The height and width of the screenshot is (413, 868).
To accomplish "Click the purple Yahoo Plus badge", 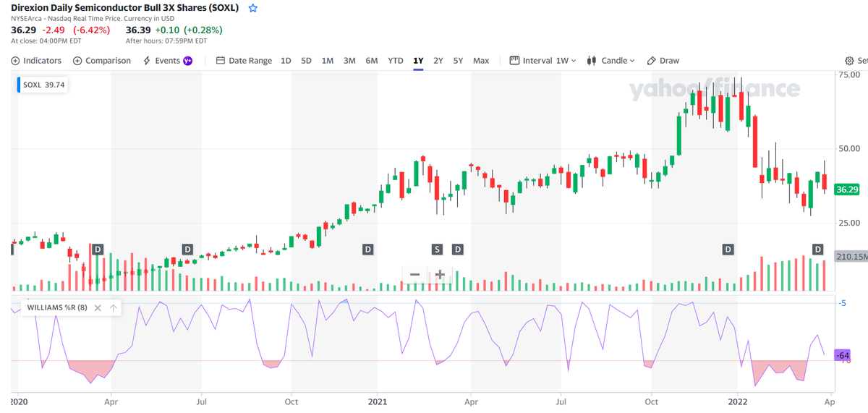I will tap(188, 61).
